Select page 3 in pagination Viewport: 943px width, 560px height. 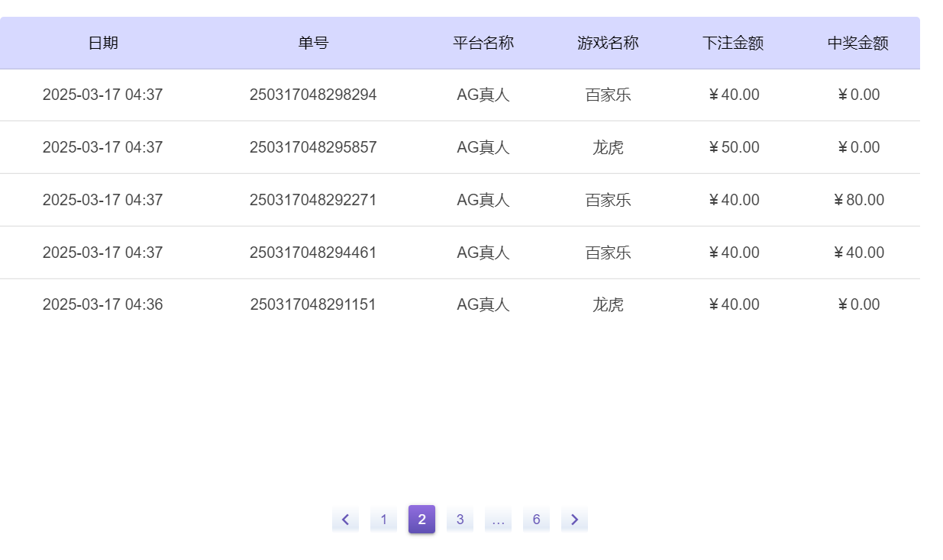click(x=460, y=519)
